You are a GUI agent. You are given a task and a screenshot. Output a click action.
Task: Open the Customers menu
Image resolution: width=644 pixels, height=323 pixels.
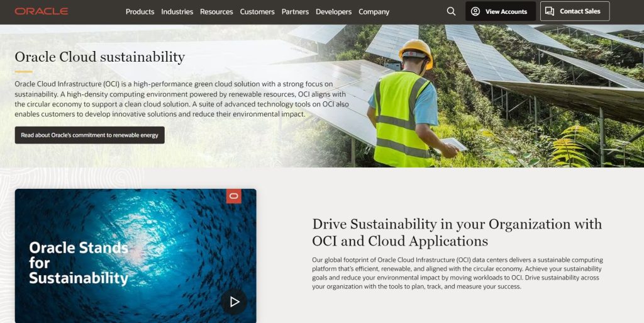257,12
